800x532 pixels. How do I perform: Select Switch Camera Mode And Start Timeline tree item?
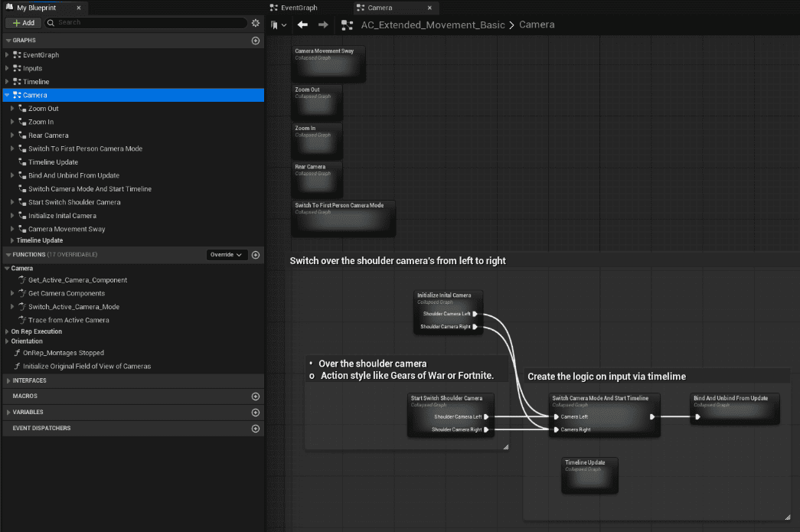(90, 189)
